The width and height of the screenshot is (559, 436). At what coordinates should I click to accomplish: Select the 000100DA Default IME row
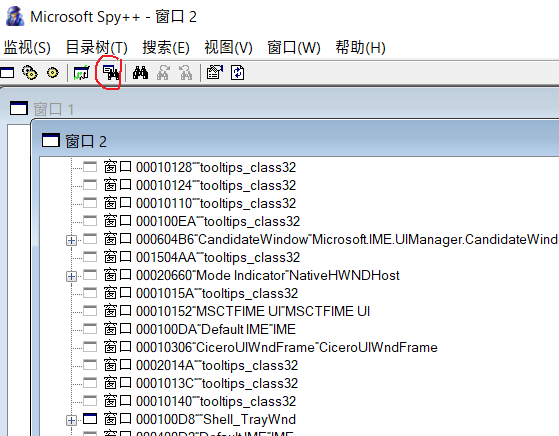(x=200, y=329)
